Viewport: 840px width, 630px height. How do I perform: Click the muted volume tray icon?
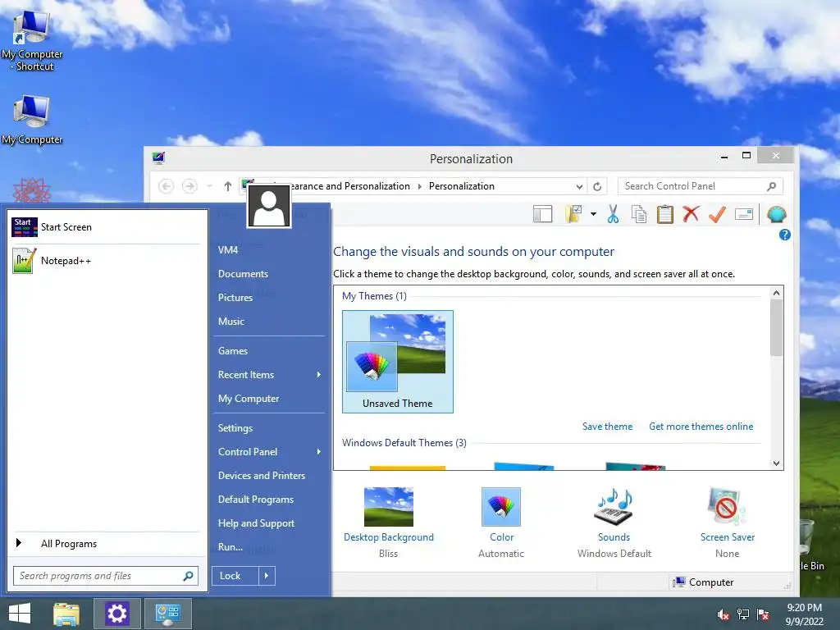click(x=724, y=614)
